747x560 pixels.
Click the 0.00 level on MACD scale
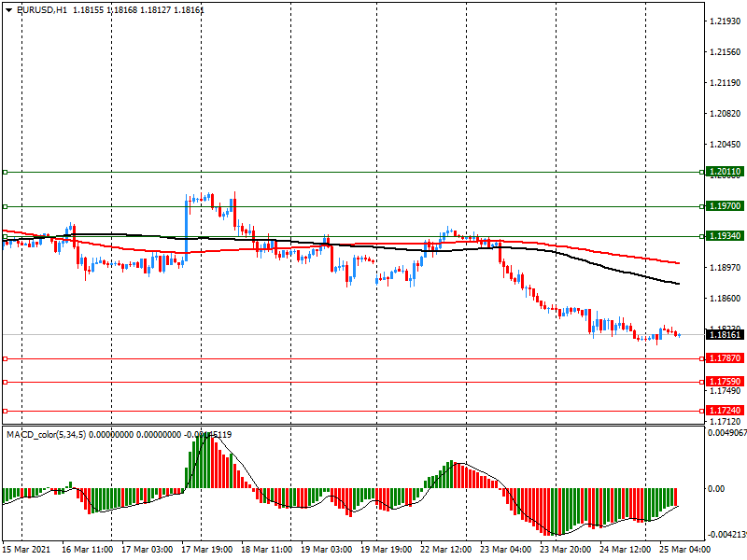tap(719, 488)
